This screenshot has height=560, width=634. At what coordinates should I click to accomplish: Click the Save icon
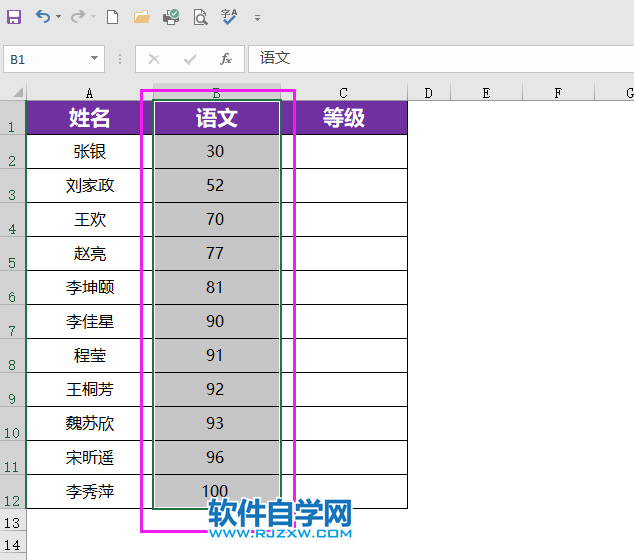click(14, 17)
